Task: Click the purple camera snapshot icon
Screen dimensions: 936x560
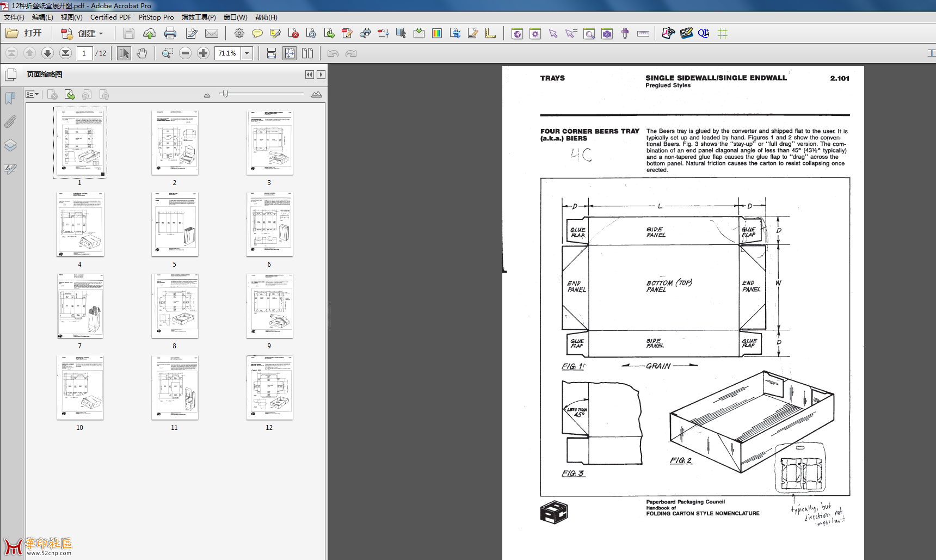Action: [607, 33]
